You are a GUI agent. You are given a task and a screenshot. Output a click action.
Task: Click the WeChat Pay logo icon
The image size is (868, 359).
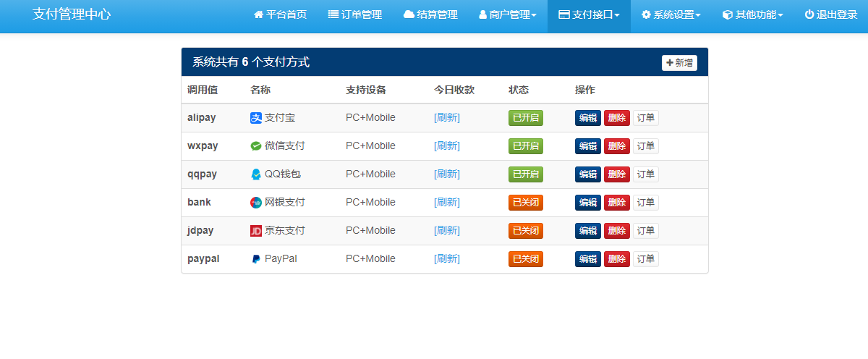(255, 146)
